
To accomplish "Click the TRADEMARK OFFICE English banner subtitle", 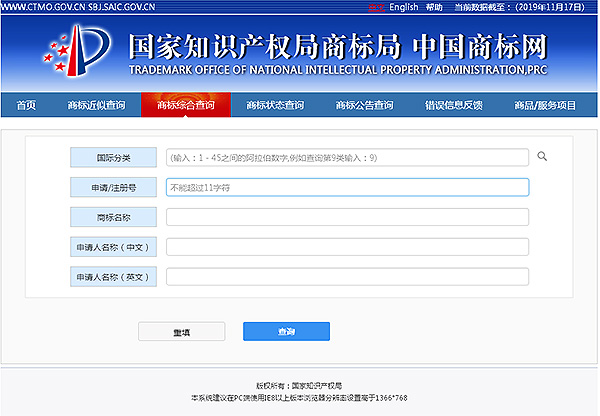I will pos(338,70).
